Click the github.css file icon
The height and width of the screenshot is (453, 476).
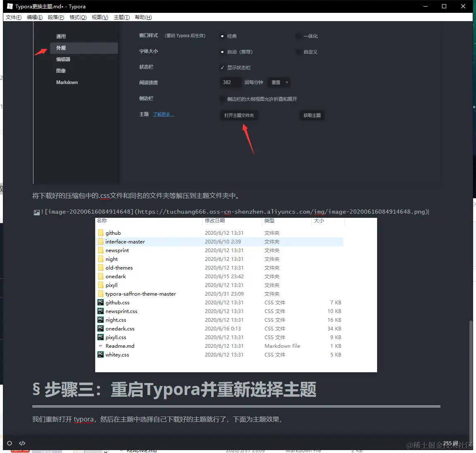[101, 302]
